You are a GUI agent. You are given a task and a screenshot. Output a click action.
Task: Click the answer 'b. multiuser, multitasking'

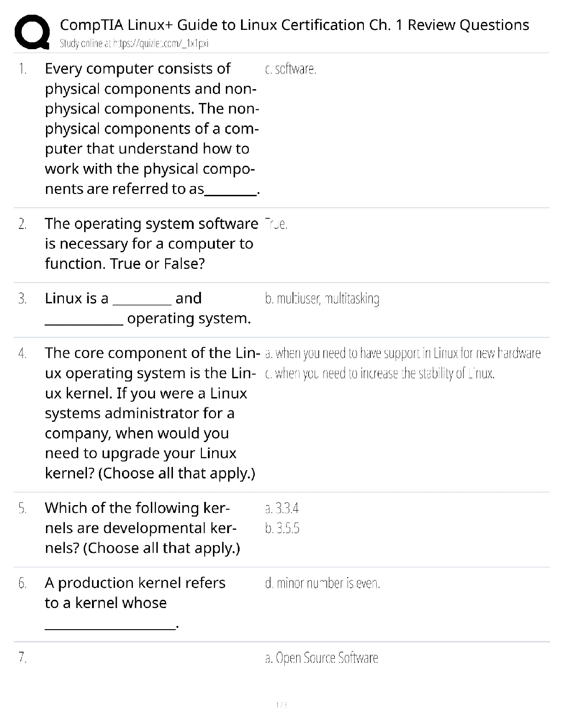(322, 299)
